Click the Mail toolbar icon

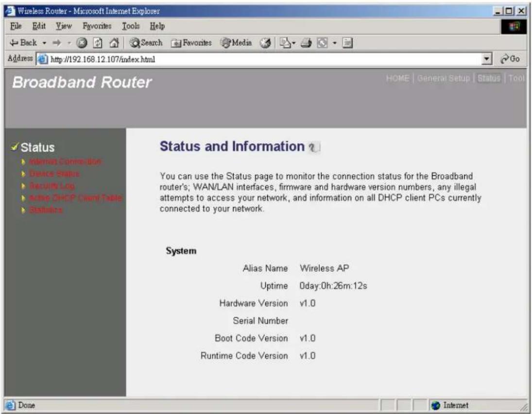coord(285,43)
